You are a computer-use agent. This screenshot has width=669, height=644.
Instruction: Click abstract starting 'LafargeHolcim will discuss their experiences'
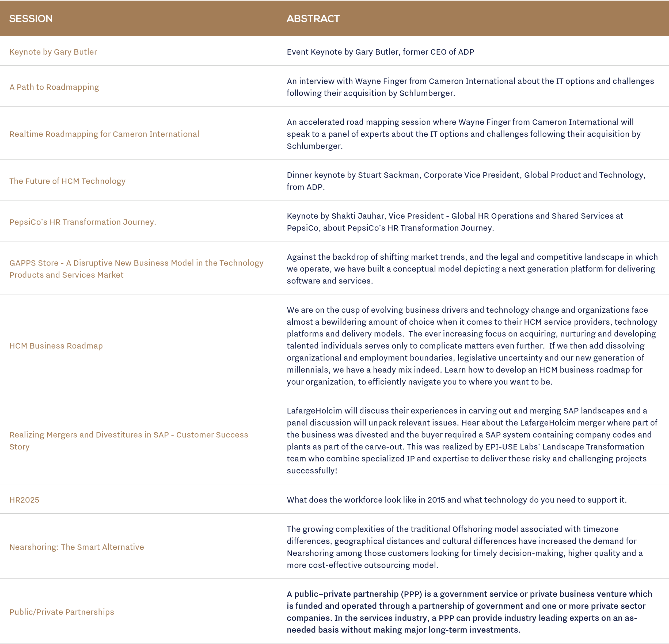click(x=472, y=441)
